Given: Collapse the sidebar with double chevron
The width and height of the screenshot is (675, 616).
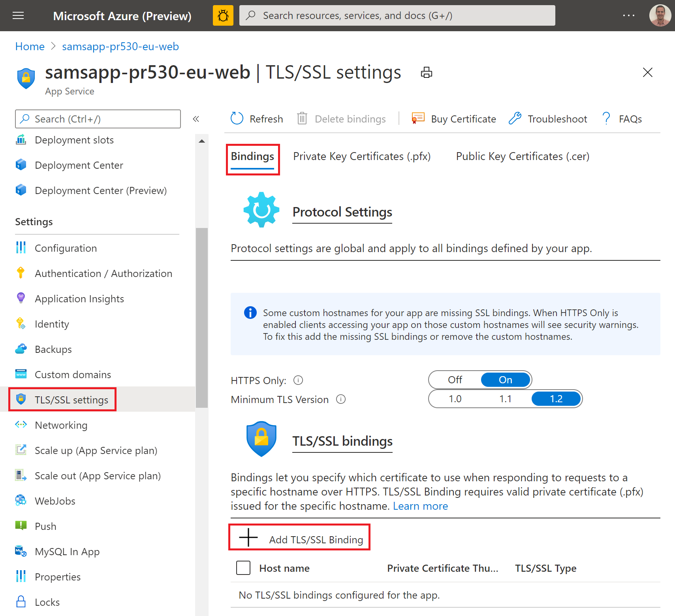Looking at the screenshot, I should 196,119.
